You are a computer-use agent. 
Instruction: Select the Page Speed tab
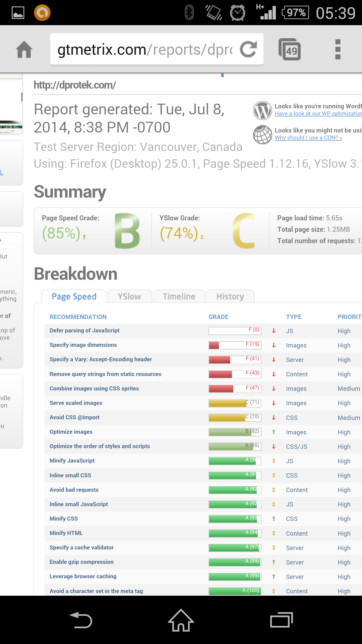pyautogui.click(x=74, y=297)
